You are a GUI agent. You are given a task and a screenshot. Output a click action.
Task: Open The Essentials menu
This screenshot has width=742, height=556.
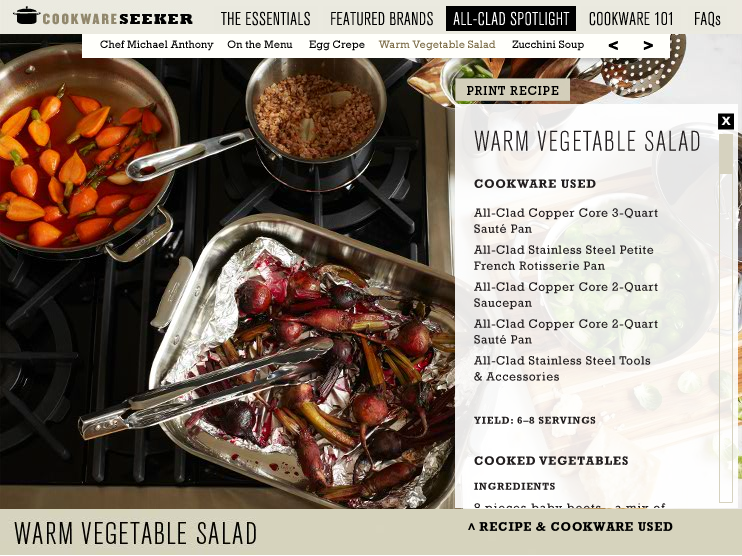(x=265, y=19)
